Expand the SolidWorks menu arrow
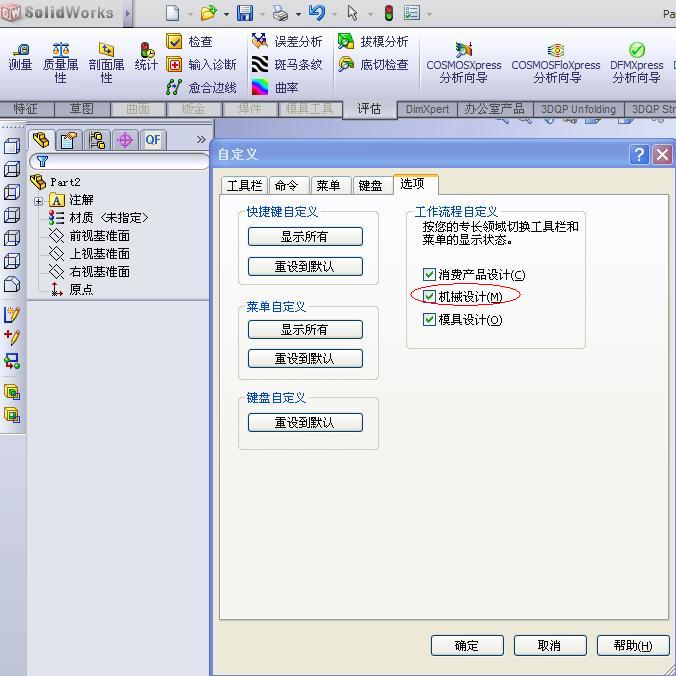The height and width of the screenshot is (676, 676). pos(128,13)
